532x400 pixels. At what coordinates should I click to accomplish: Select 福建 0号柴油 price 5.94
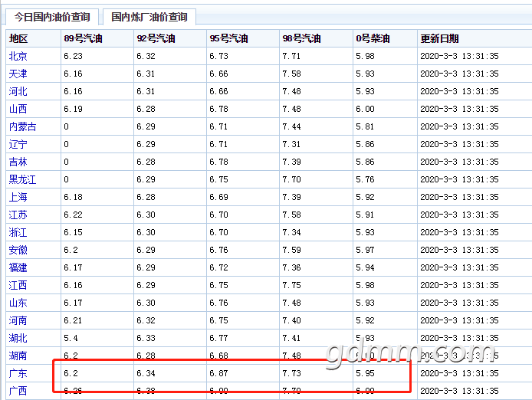(365, 267)
